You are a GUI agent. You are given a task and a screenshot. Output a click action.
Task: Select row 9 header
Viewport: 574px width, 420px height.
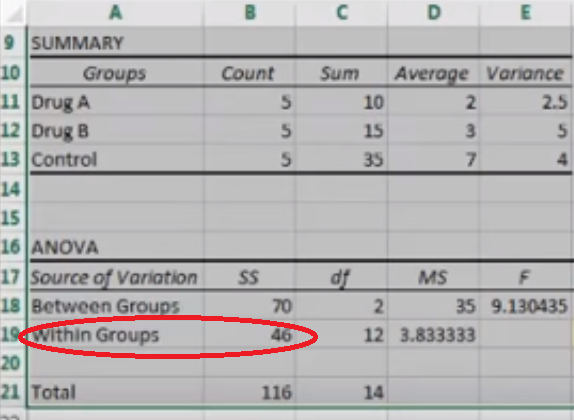[10, 42]
